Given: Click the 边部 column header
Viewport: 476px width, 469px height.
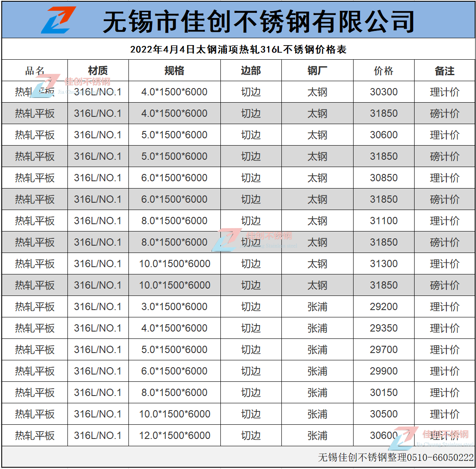Looking at the screenshot, I should 251,71.
